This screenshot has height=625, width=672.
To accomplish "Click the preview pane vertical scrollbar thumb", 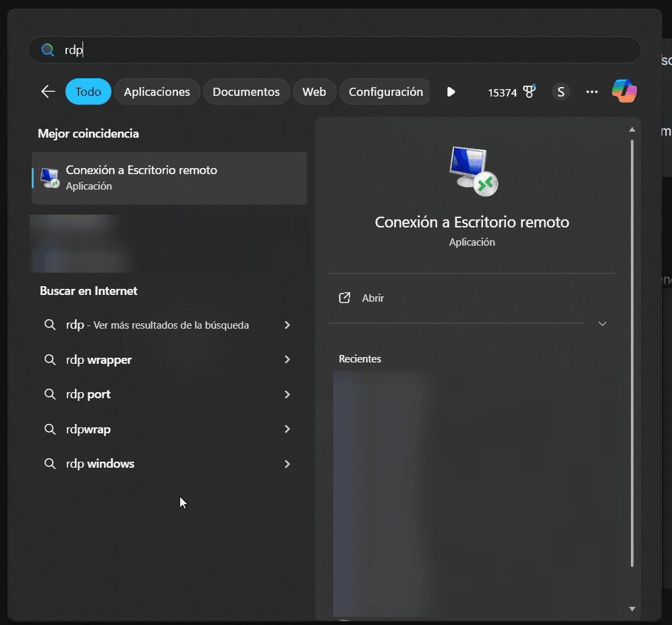I will (x=632, y=353).
